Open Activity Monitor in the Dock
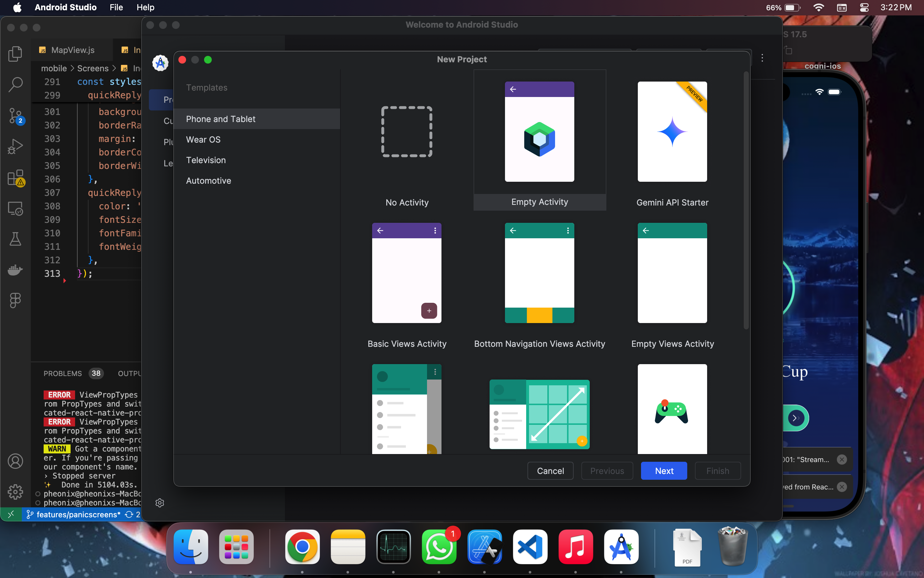 coord(393,547)
